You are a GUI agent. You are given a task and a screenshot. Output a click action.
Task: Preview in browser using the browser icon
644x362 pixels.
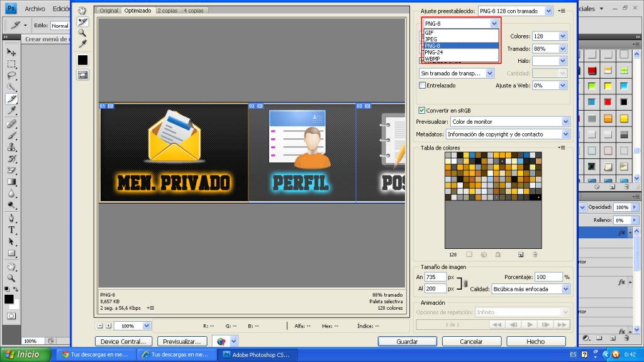[x=221, y=341]
